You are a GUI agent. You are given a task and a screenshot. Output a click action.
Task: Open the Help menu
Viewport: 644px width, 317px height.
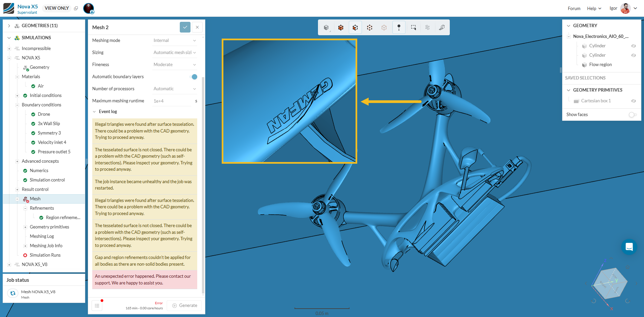coord(594,9)
